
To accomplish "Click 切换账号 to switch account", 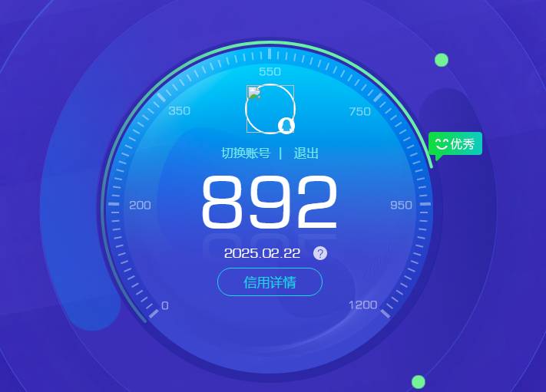I will coord(246,153).
